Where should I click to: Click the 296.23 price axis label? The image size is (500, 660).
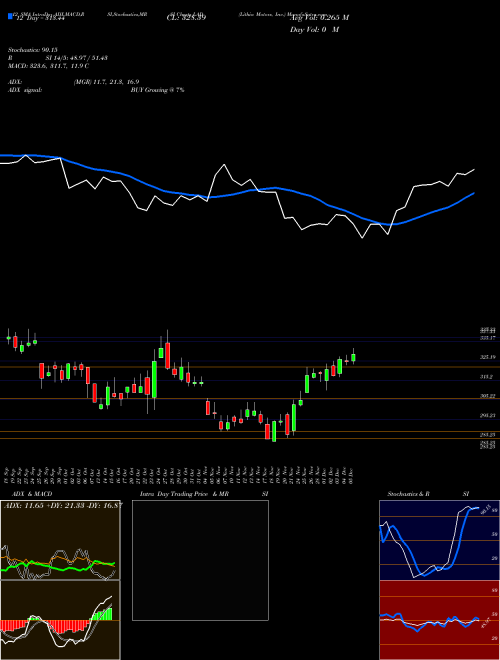488,415
